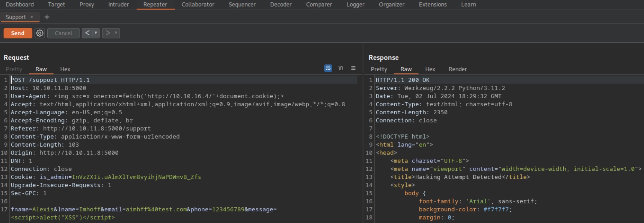Open the Intruder tab
The width and height of the screenshot is (644, 223).
[118, 4]
